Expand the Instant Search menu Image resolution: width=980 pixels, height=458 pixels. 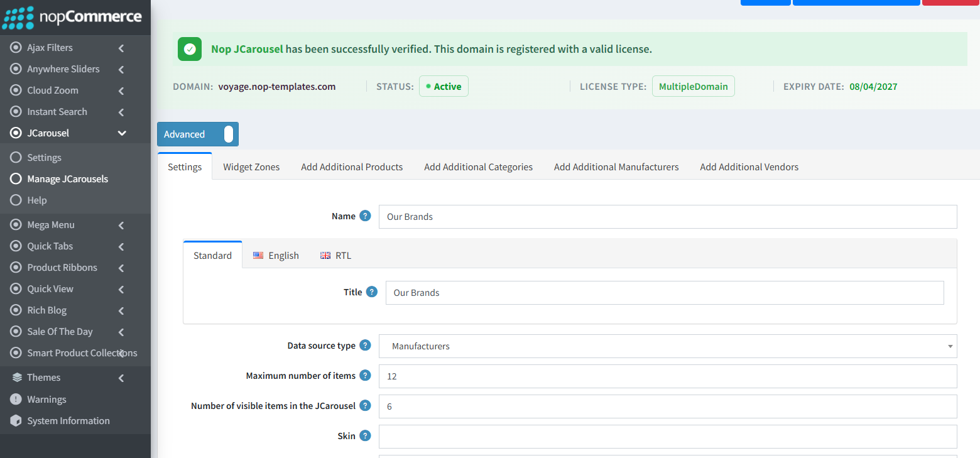tap(121, 112)
